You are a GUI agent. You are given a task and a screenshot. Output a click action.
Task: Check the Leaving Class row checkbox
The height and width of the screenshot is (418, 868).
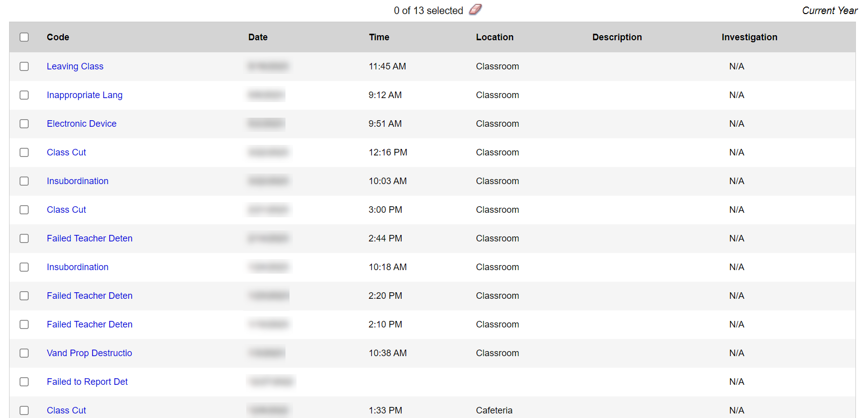coord(24,66)
